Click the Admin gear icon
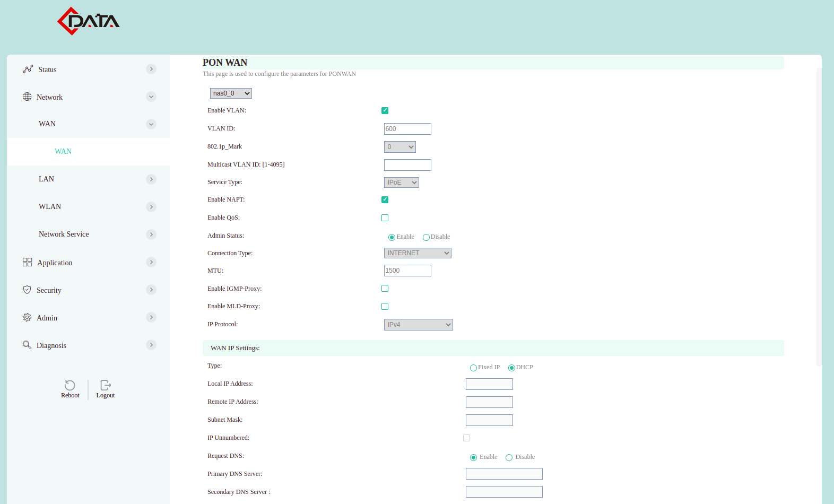This screenshot has height=504, width=834. click(x=27, y=317)
